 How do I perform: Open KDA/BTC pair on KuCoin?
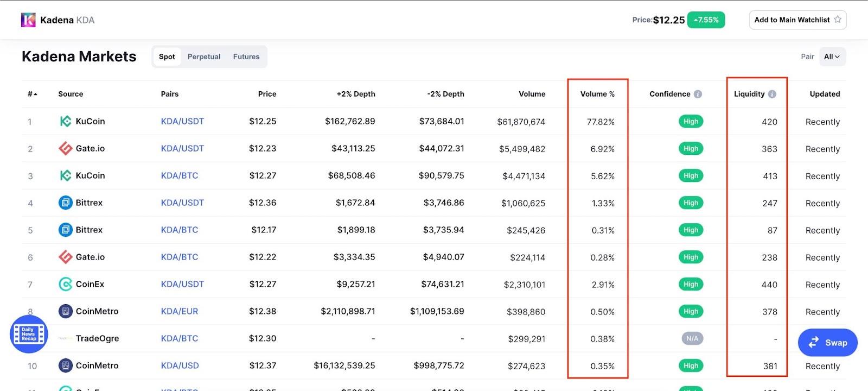click(x=180, y=175)
